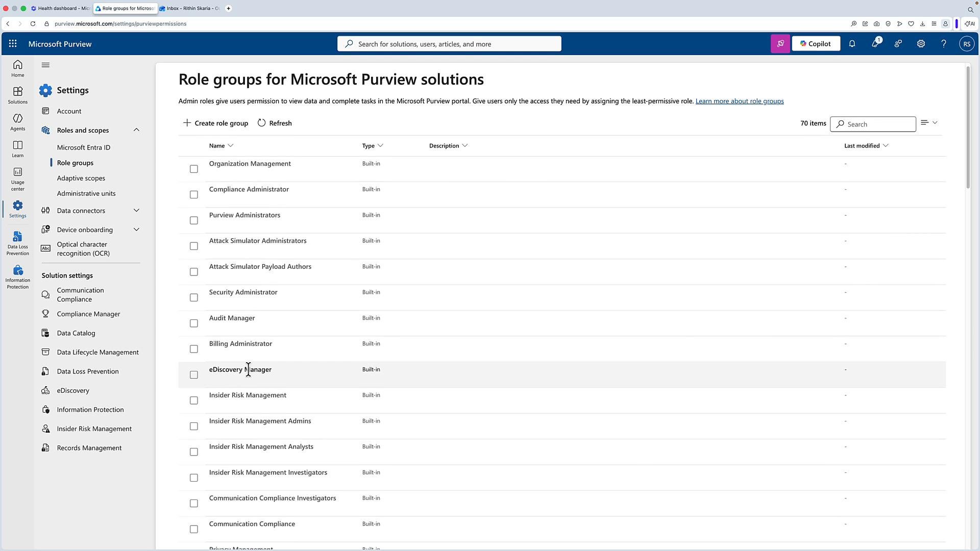Image resolution: width=980 pixels, height=551 pixels.
Task: Check the Purview Administrators row
Action: (x=194, y=220)
